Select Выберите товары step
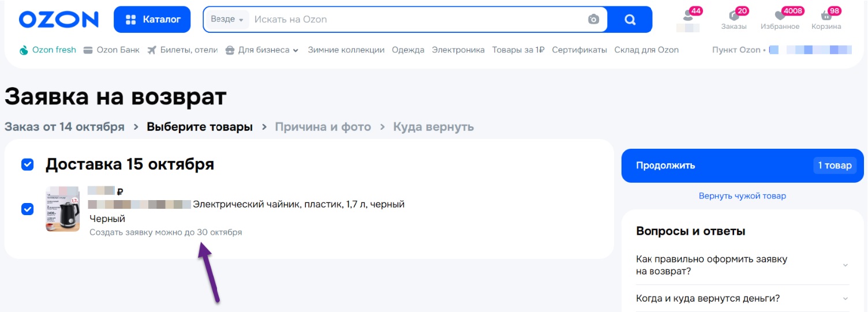 coord(200,127)
